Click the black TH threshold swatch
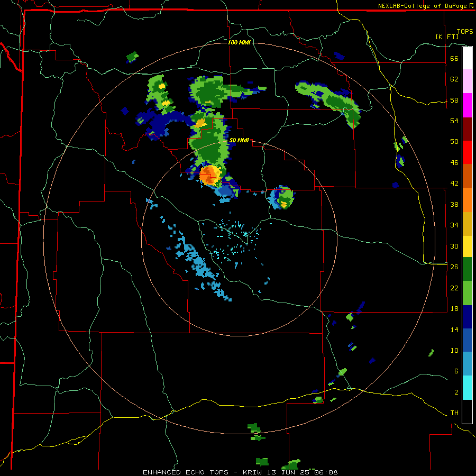476x476 pixels. coord(467,411)
